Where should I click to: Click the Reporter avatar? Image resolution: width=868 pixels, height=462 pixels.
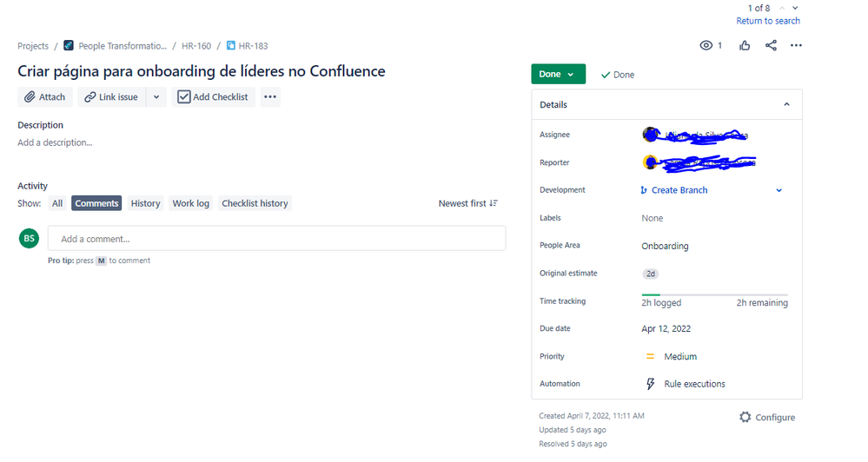point(650,162)
